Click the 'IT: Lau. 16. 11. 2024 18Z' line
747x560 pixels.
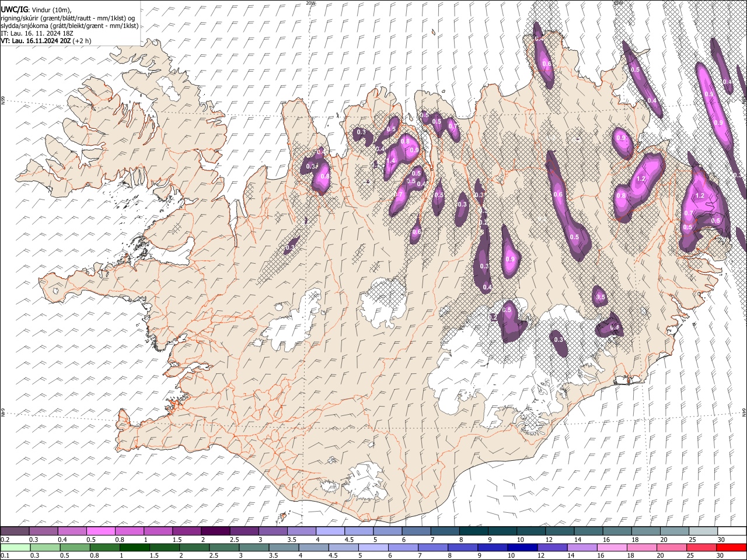pos(37,33)
